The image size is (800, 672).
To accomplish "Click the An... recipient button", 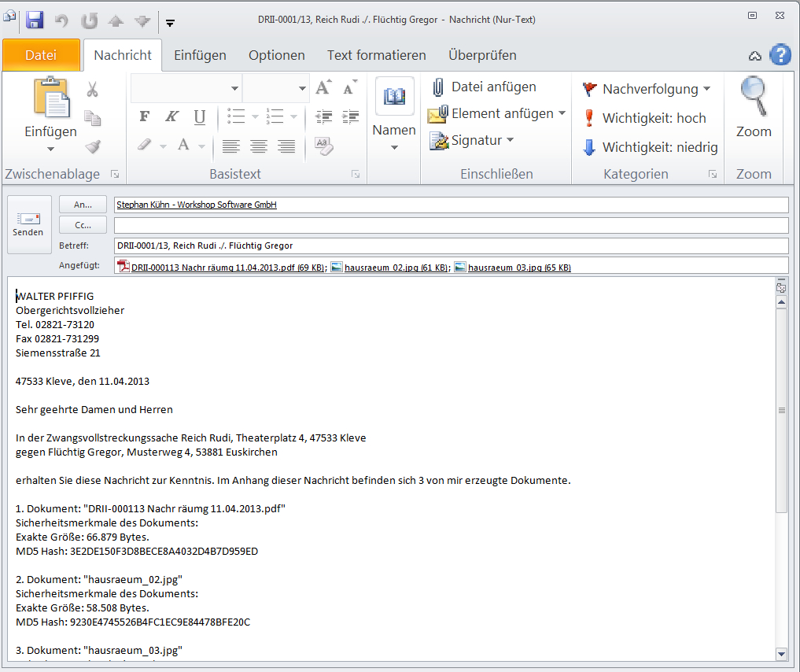I will [83, 205].
